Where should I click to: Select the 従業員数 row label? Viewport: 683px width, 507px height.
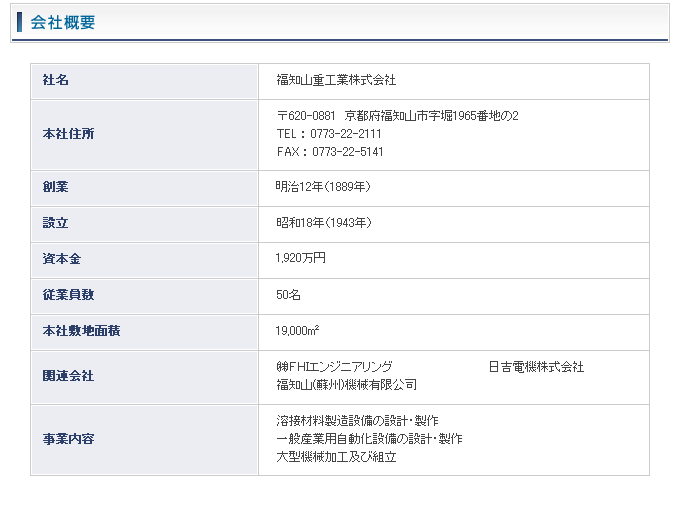[68, 295]
